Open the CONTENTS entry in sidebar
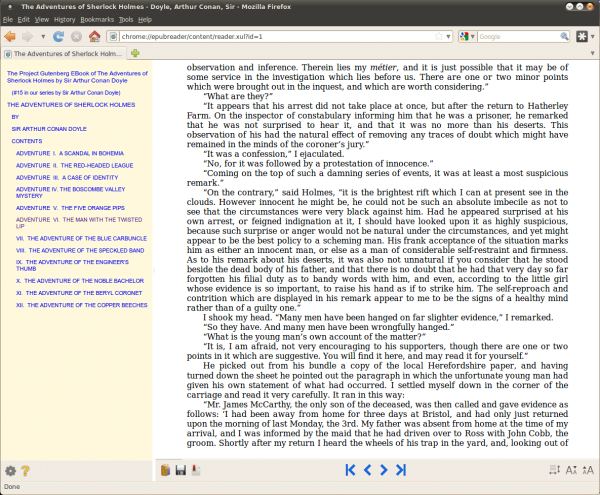This screenshot has width=600, height=495. pos(27,141)
